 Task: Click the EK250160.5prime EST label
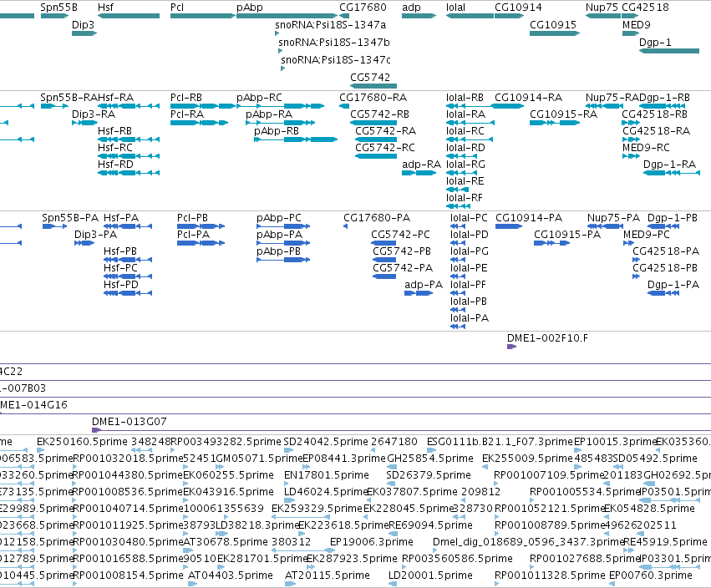82,442
